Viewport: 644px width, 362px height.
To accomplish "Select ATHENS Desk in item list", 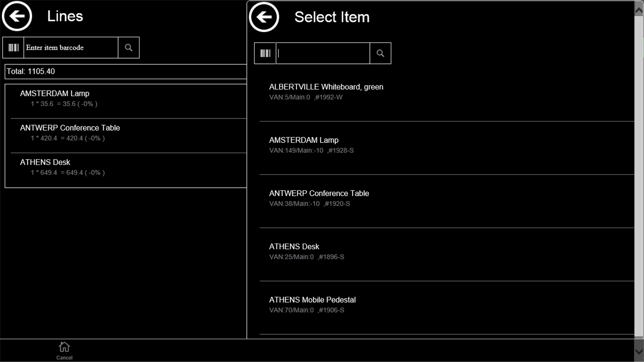I will tap(294, 251).
